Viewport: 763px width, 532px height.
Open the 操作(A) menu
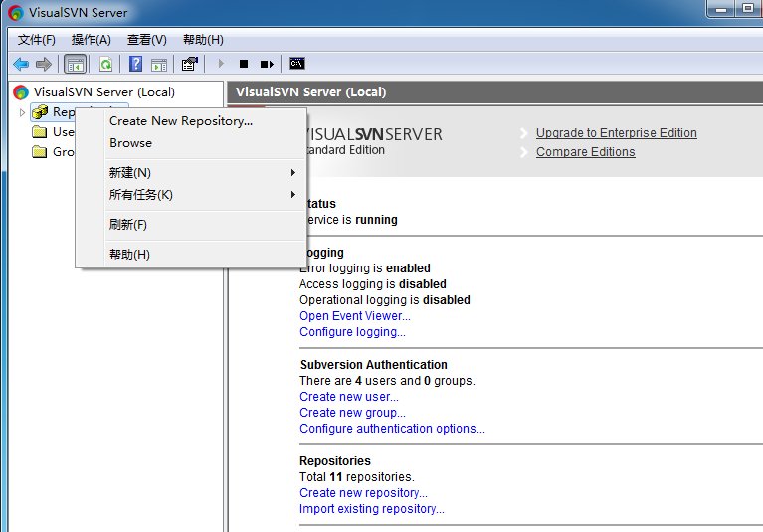click(91, 40)
